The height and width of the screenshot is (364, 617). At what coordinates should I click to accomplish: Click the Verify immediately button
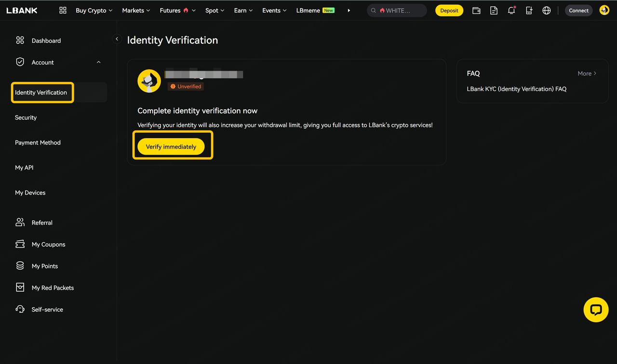tap(171, 147)
